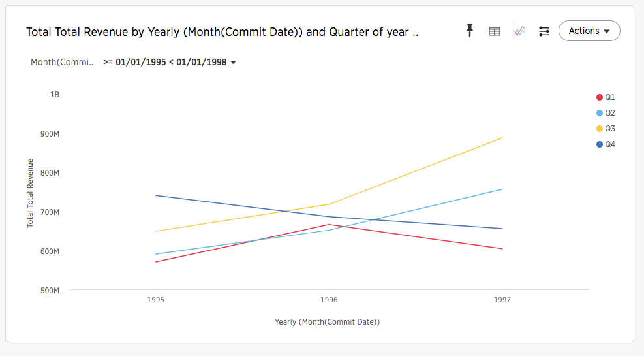
Task: Select the 1995 x-axis label
Action: [155, 300]
